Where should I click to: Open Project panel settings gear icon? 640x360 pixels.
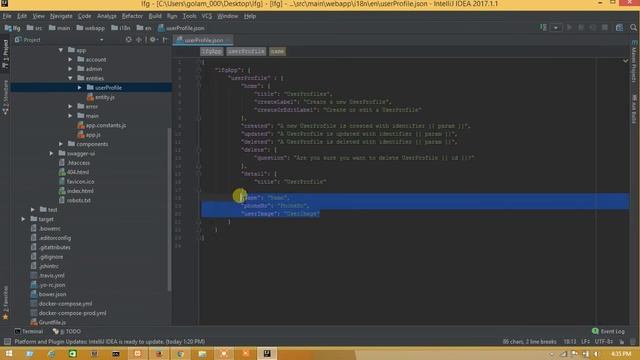[x=153, y=40]
